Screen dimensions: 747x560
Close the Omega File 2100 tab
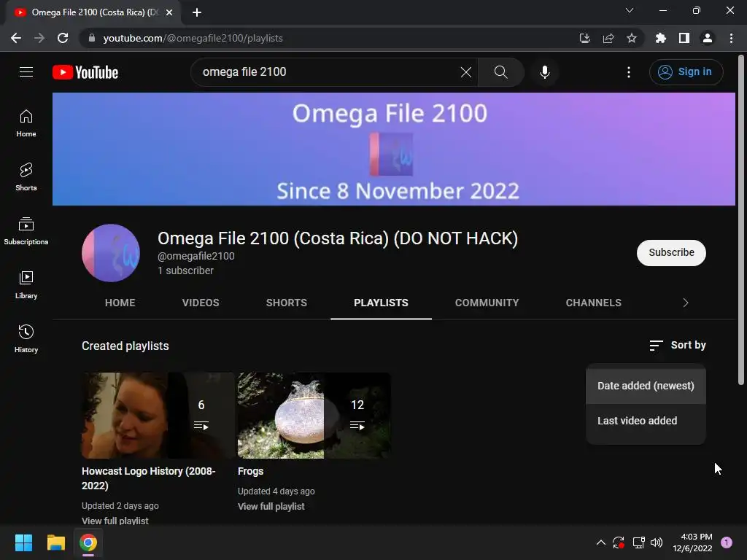point(169,12)
